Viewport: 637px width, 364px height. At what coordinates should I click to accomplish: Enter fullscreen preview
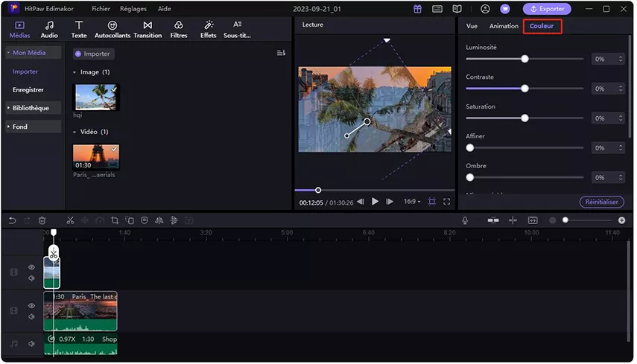click(446, 202)
